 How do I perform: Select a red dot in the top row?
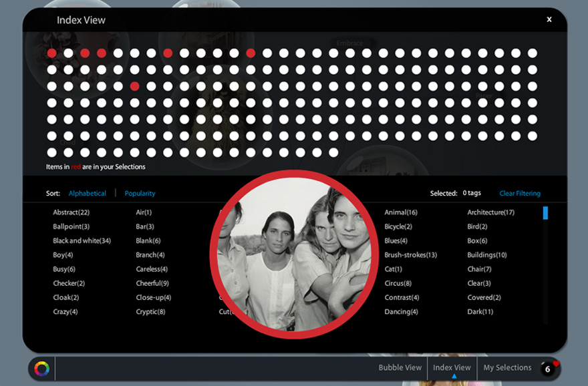51,53
